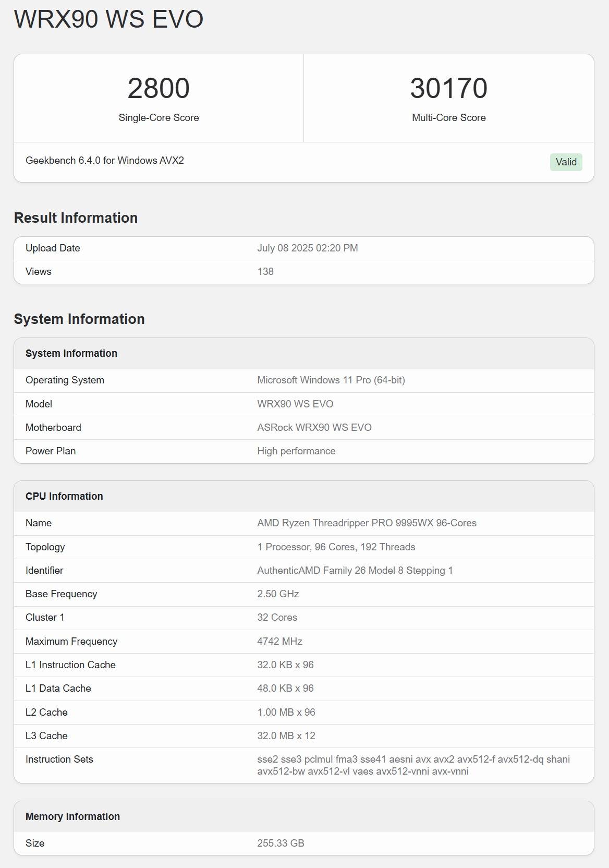Image resolution: width=609 pixels, height=868 pixels.
Task: Click the Microsoft Windows 11 Pro value
Action: tap(331, 380)
